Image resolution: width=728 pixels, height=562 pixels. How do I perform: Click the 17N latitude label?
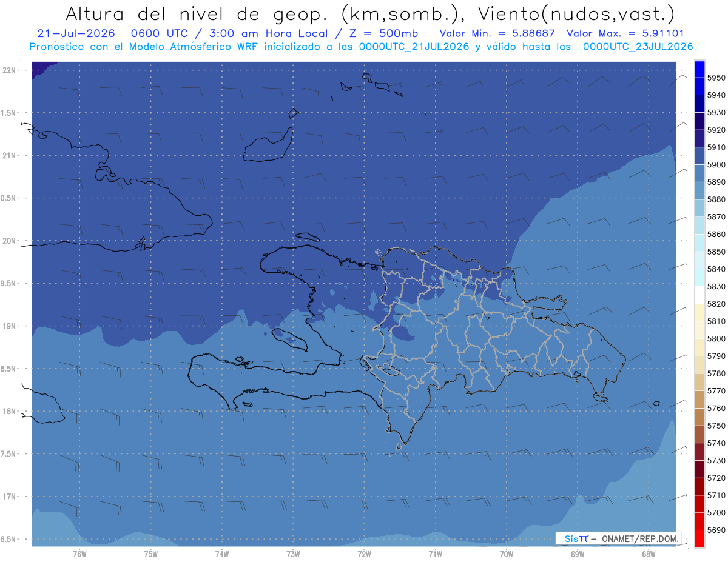(10, 497)
